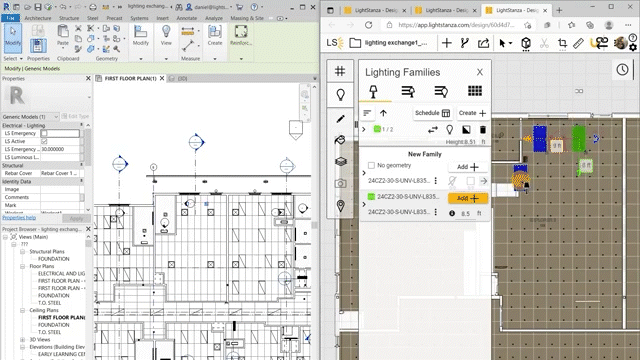This screenshot has height=360, width=640.
Task: Select the paint bucket tool in LightStanza
Action: point(340,140)
